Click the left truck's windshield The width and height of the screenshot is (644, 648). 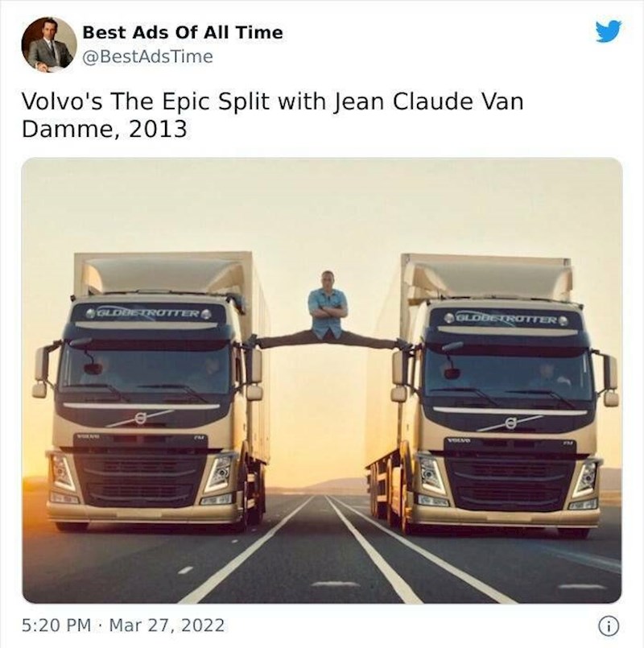145,368
